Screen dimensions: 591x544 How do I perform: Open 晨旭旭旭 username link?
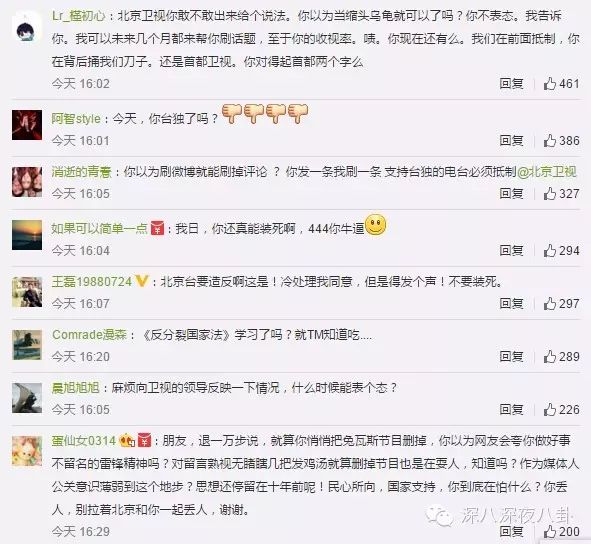coord(75,388)
